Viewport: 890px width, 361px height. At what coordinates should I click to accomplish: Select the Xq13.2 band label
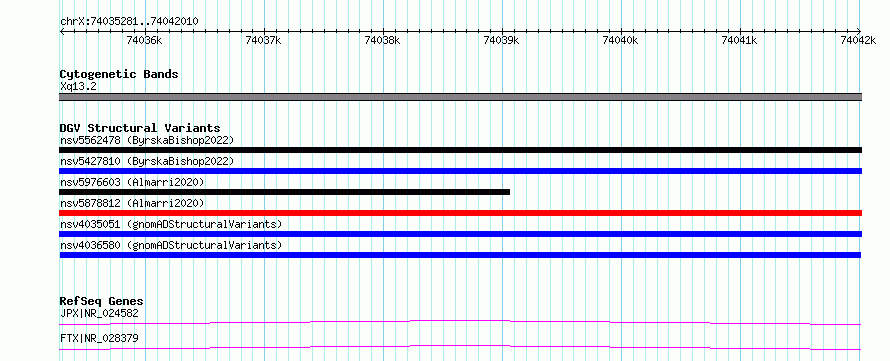pyautogui.click(x=78, y=87)
